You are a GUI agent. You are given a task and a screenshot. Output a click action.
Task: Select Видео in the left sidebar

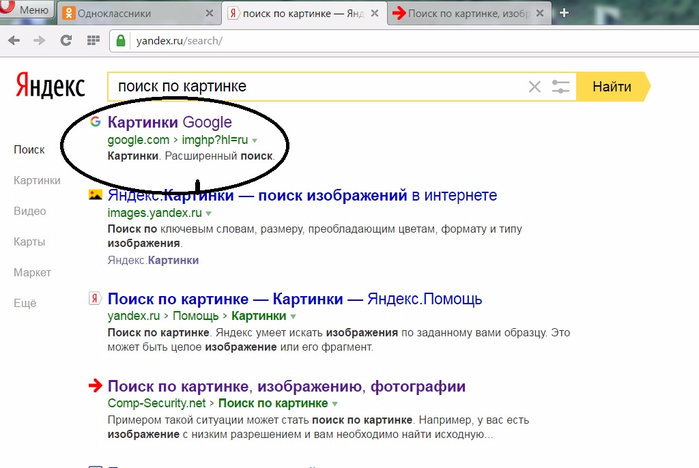click(30, 211)
